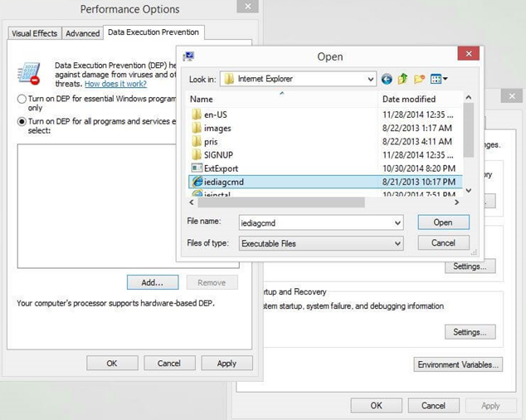Click the upper Settings... button in System Properties
This screenshot has height=420, width=526.
(470, 266)
